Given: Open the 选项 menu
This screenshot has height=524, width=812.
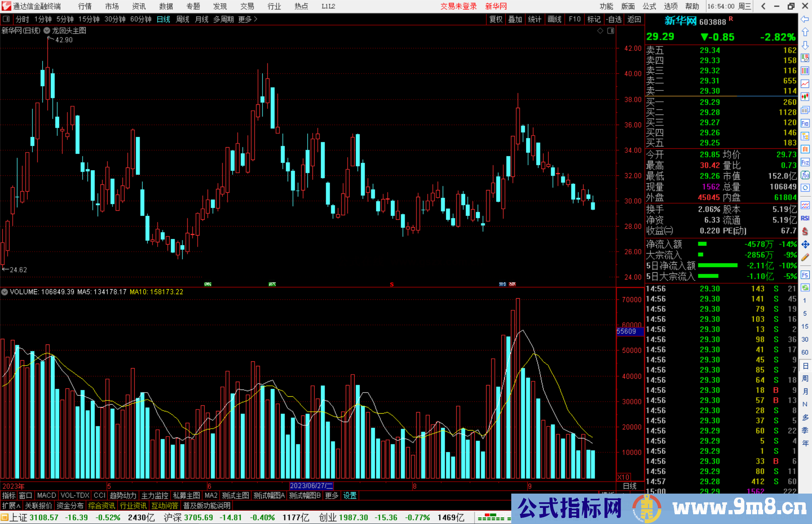Looking at the screenshot, I should (x=671, y=6).
